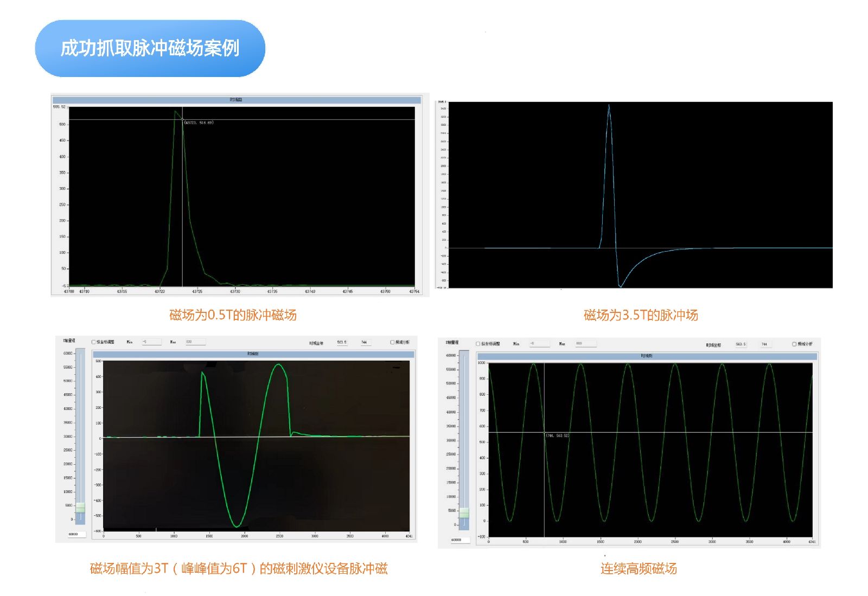Enable 纵坐标调整 checkbox in the 3T pulse panel
Screen dimensions: 868x596
[94, 342]
